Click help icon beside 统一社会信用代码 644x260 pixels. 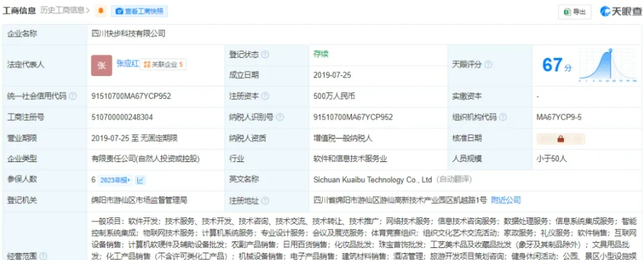pos(73,97)
